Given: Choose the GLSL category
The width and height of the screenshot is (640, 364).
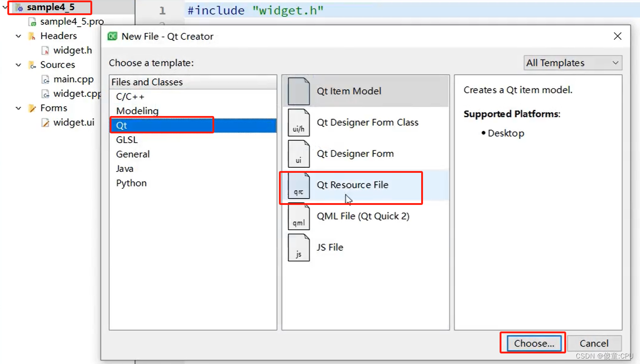Looking at the screenshot, I should pos(193,140).
